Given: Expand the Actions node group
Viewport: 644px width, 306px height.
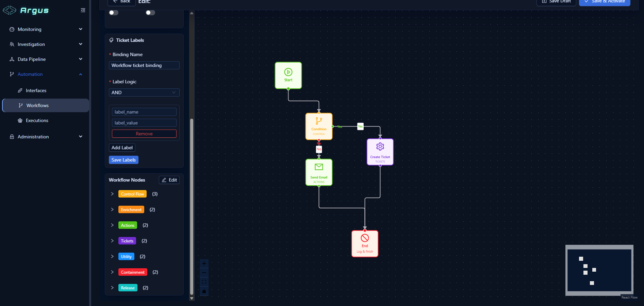Looking at the screenshot, I should pyautogui.click(x=112, y=225).
